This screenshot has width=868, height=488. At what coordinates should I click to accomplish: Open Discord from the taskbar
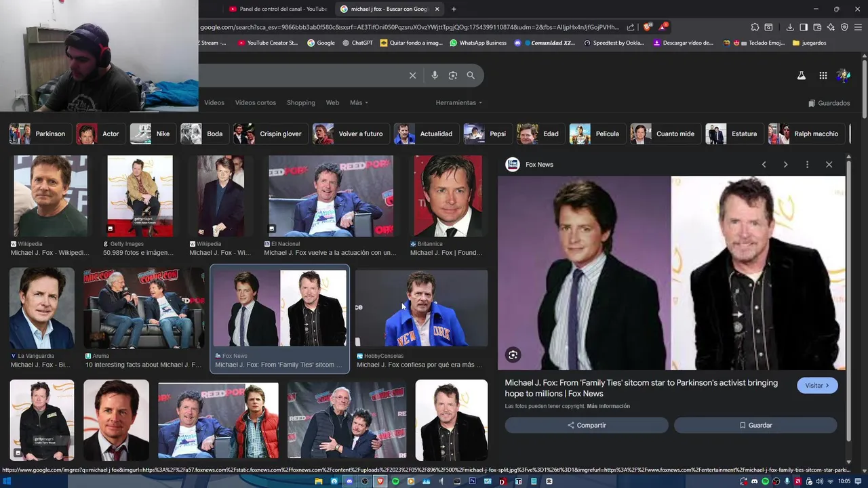[349, 481]
